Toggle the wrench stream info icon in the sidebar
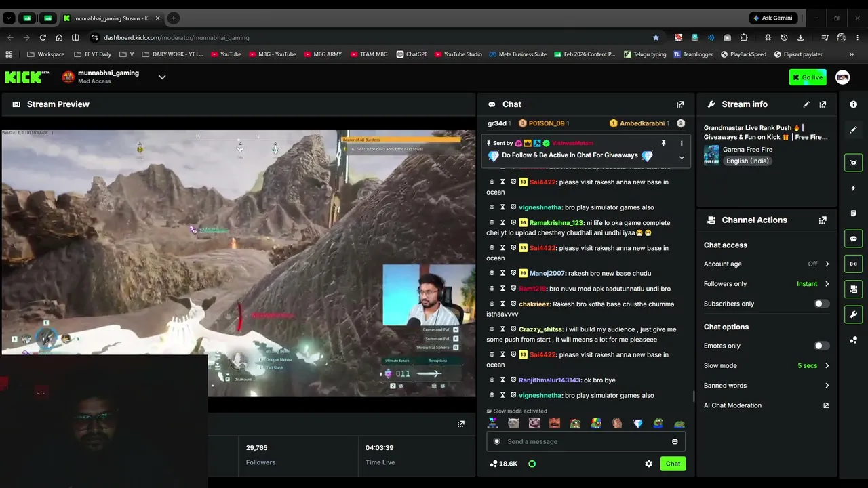 point(854,314)
